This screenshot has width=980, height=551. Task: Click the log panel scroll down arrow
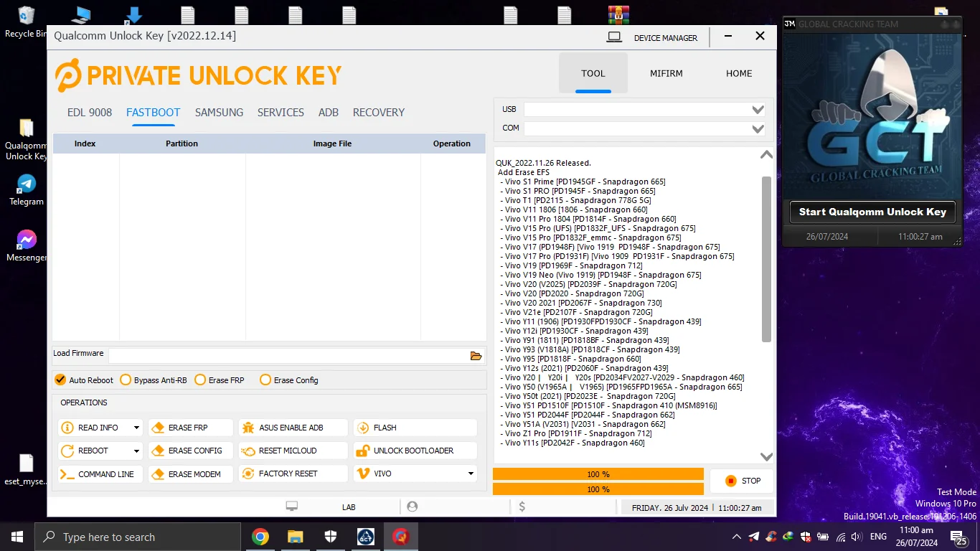click(766, 456)
